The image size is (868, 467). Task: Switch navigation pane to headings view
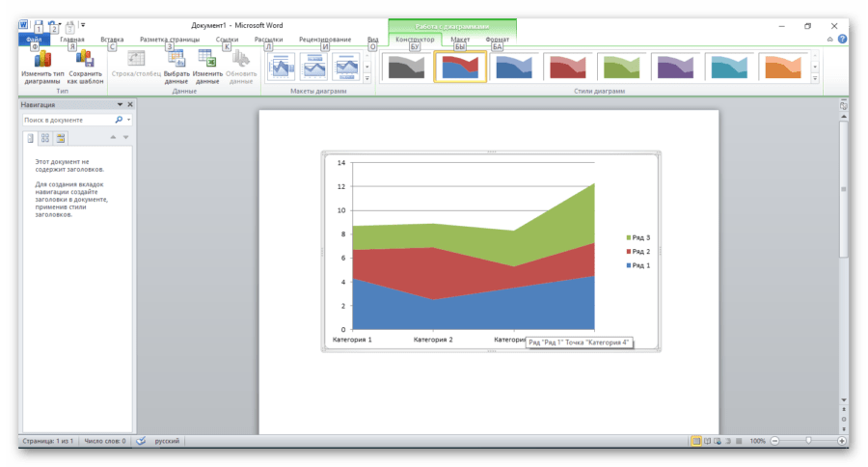30,138
